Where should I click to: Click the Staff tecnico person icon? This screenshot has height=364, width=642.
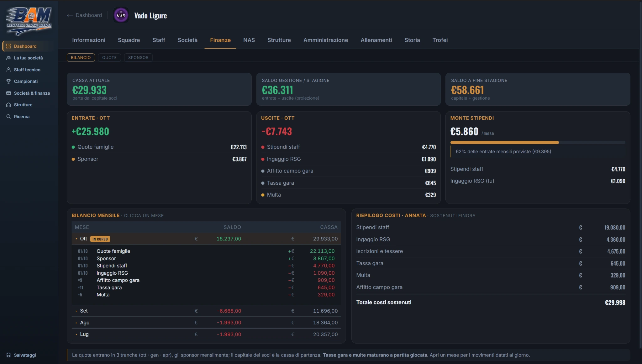[8, 70]
